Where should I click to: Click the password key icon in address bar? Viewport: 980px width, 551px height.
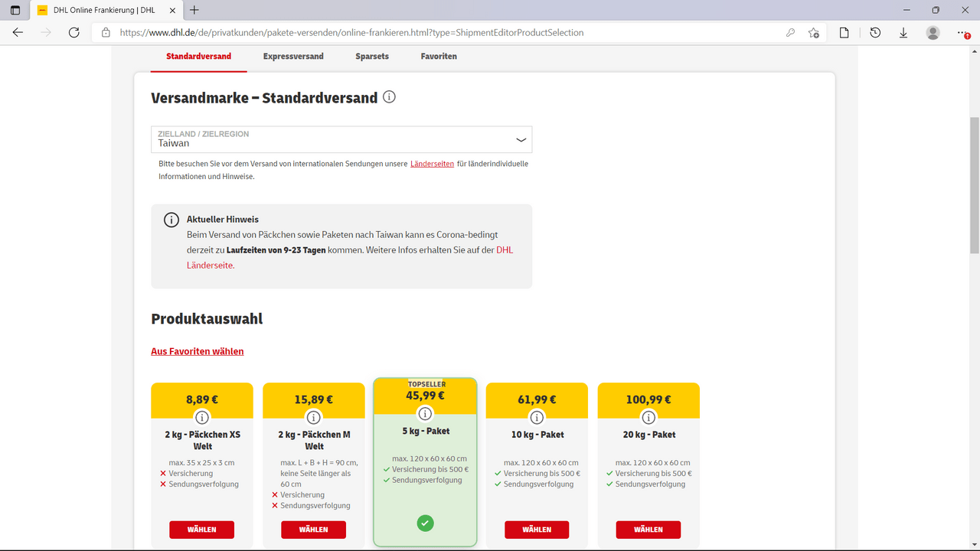[790, 33]
